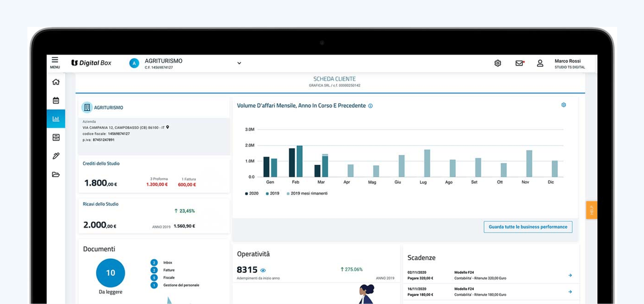Toggle 2019 mesi rimanenti legend entry
Image resolution: width=644 pixels, height=304 pixels.
tap(307, 193)
